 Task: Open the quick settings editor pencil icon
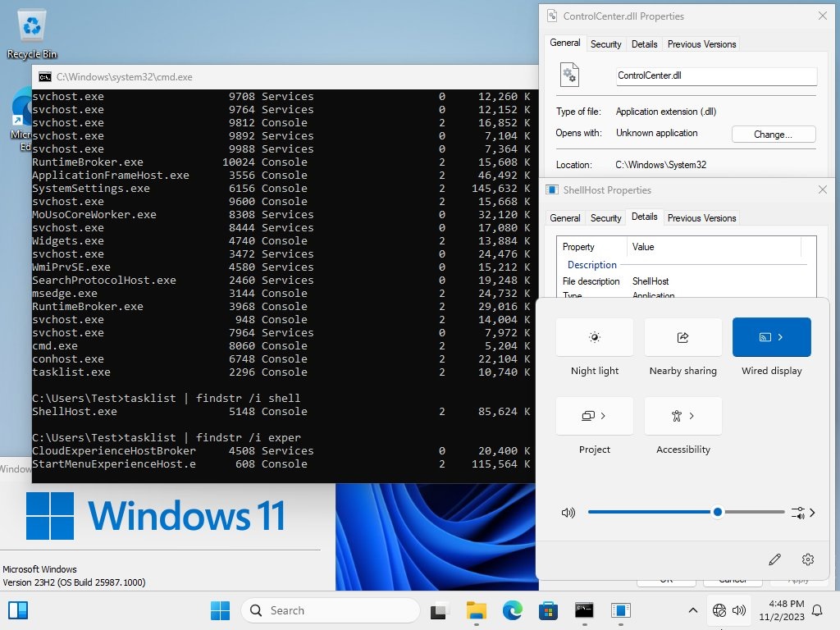coord(774,559)
